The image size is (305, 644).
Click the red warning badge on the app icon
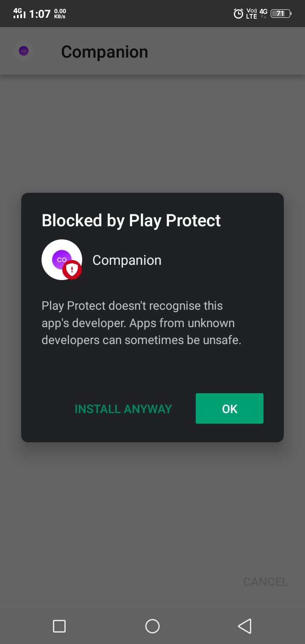pos(73,271)
